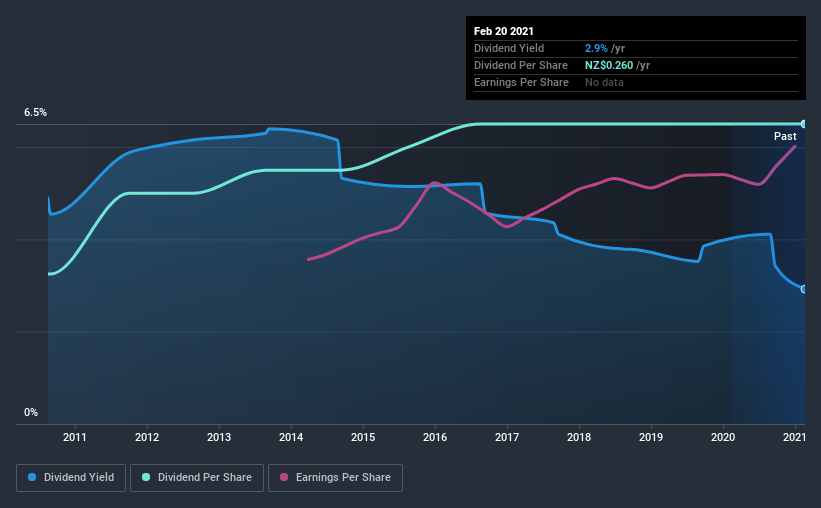Click the Earnings Per Share No data row
The width and height of the screenshot is (821, 508).
[636, 82]
